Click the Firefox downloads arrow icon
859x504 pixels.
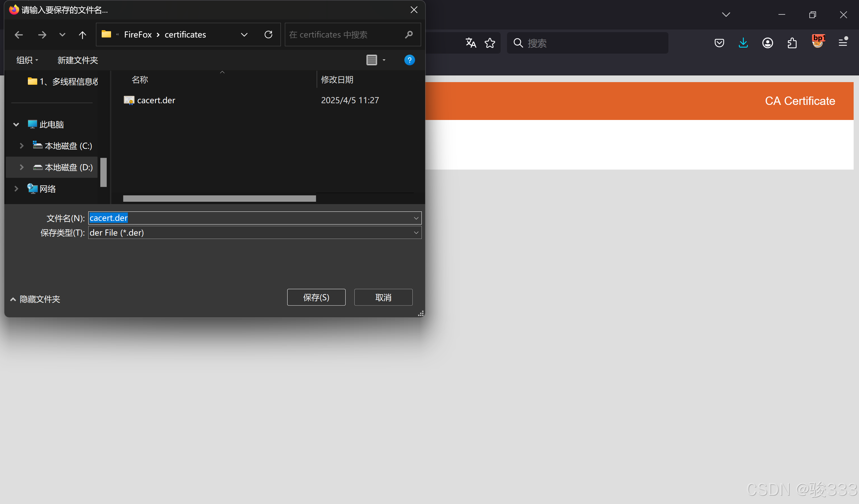click(x=743, y=43)
